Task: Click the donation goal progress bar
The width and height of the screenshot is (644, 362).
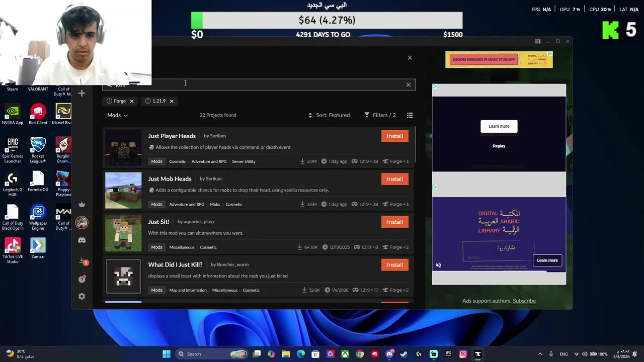Action: (x=327, y=20)
